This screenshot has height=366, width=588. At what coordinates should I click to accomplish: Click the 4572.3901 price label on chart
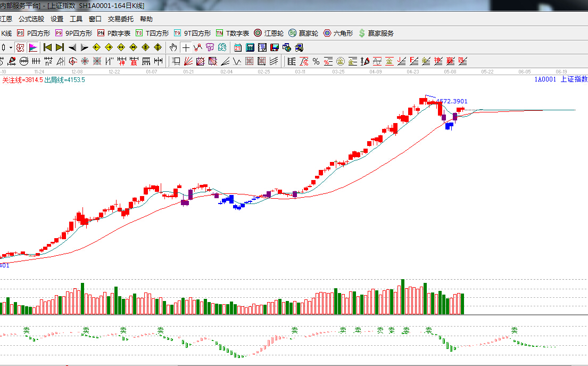[452, 101]
